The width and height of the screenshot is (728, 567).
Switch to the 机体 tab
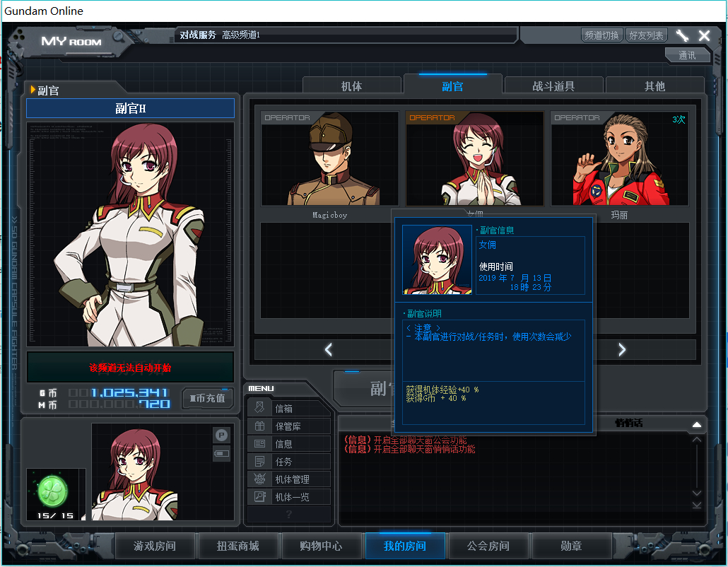(x=351, y=86)
